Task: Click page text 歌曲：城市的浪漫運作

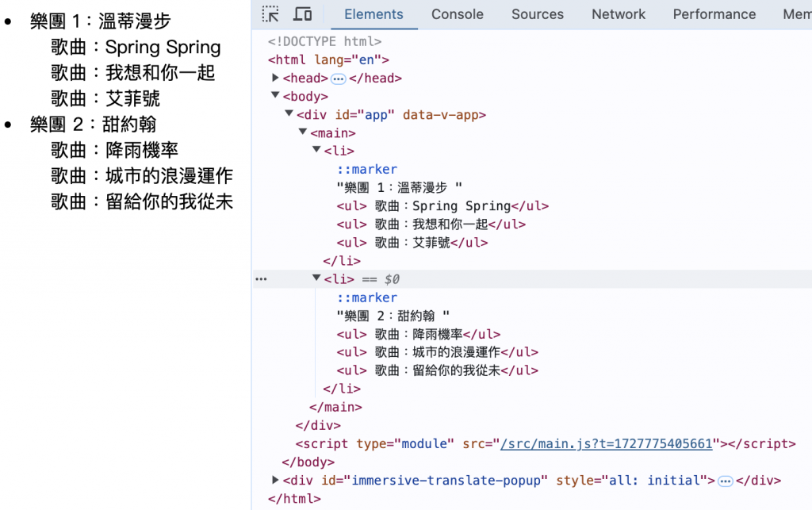Action: pos(142,176)
